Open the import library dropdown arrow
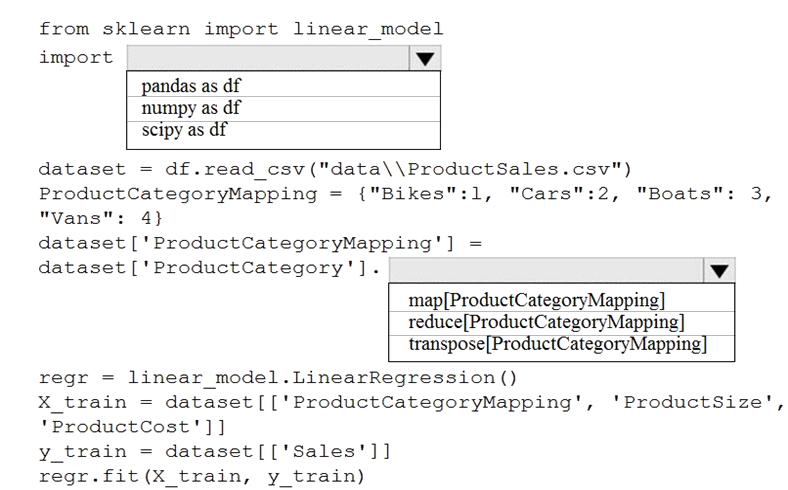788x490 pixels. pyautogui.click(x=425, y=58)
